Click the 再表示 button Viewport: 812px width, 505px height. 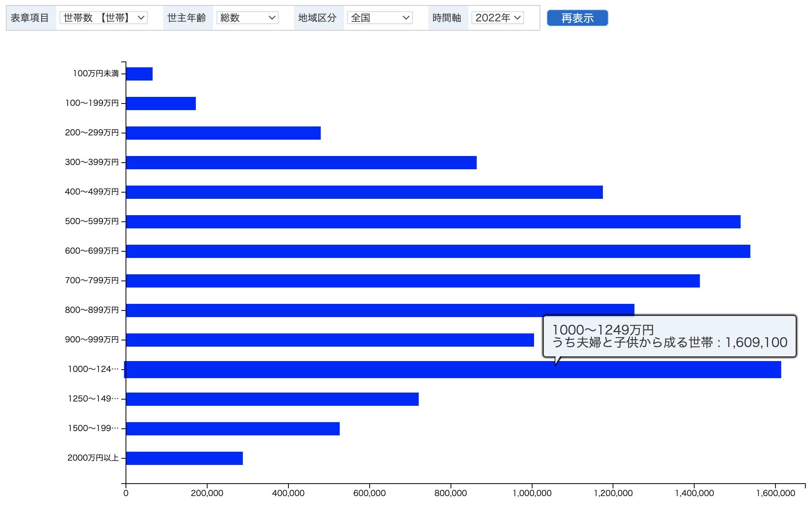(577, 18)
